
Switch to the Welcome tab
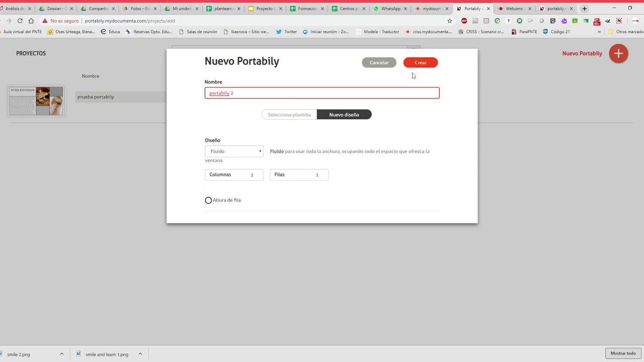coord(515,9)
